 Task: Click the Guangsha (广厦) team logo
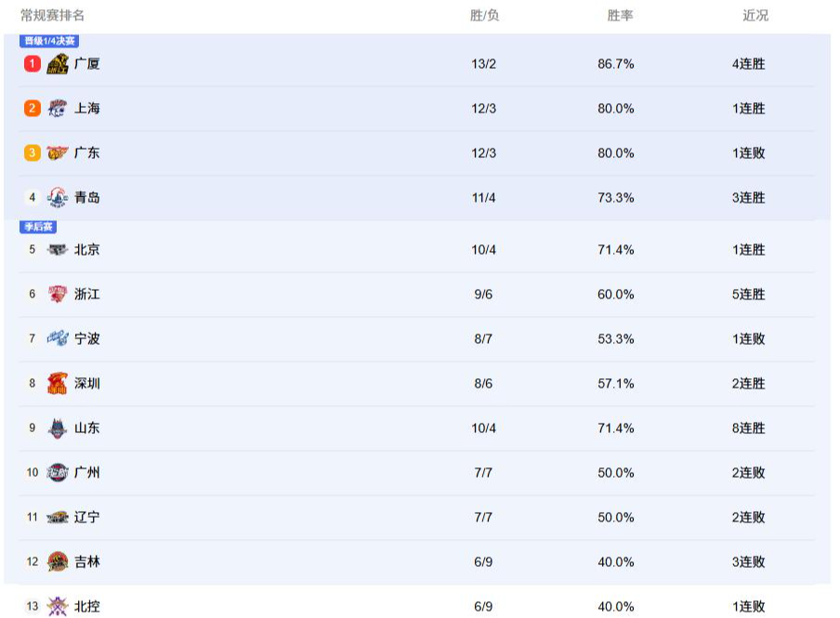[58, 64]
